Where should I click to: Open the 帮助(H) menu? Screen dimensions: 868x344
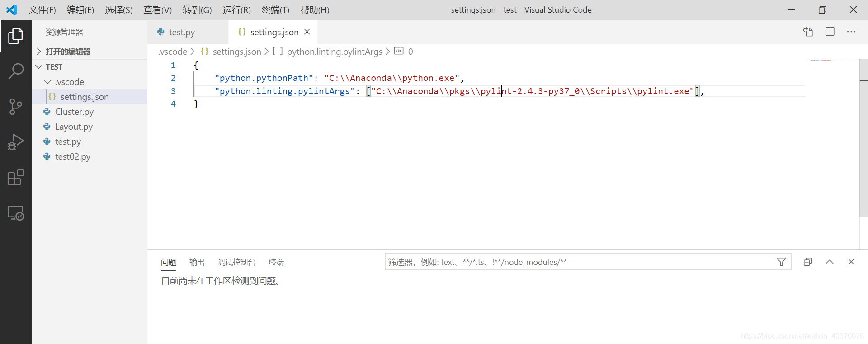[x=315, y=10]
